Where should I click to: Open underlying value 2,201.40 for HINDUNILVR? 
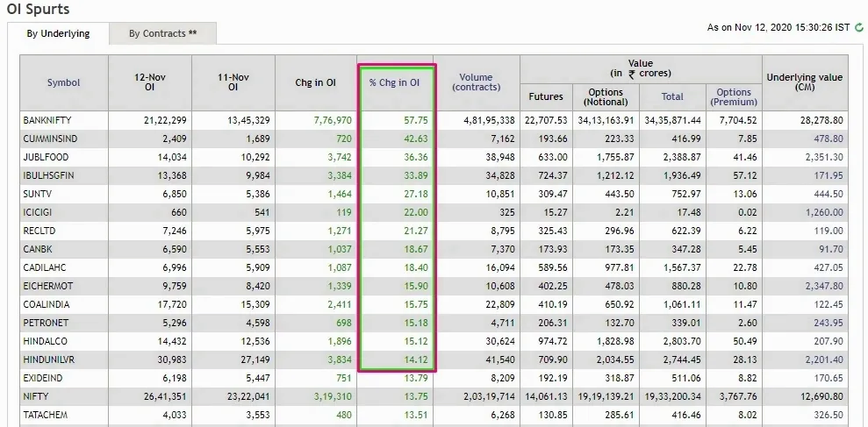(825, 360)
